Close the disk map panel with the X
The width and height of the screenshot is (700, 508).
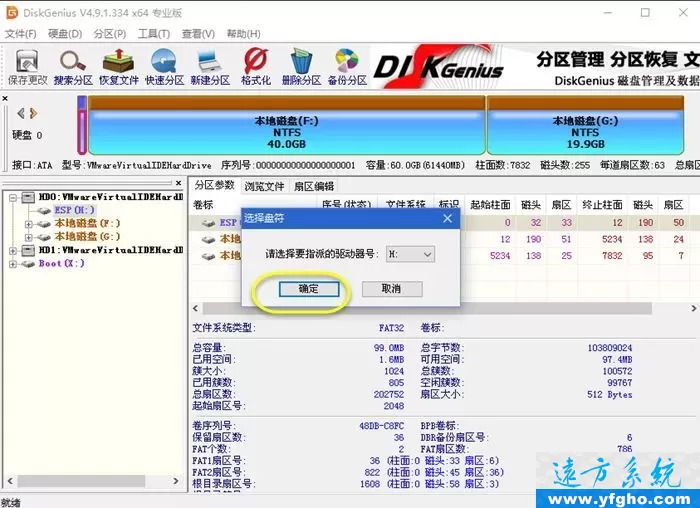click(5, 98)
